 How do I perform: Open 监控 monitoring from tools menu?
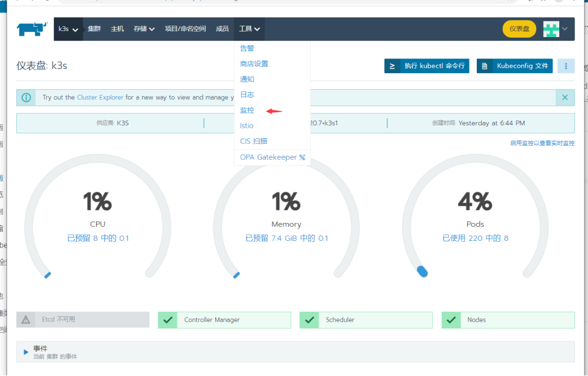coord(247,110)
